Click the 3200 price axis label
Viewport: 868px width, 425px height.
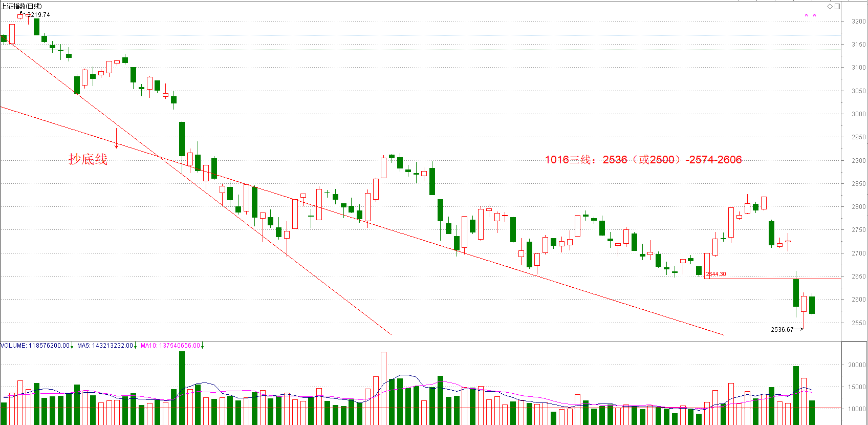click(859, 22)
